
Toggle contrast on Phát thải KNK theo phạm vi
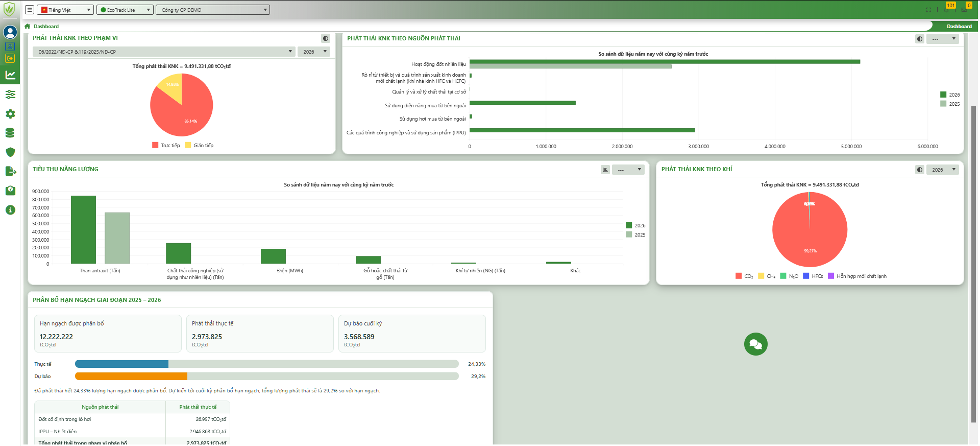click(x=325, y=38)
